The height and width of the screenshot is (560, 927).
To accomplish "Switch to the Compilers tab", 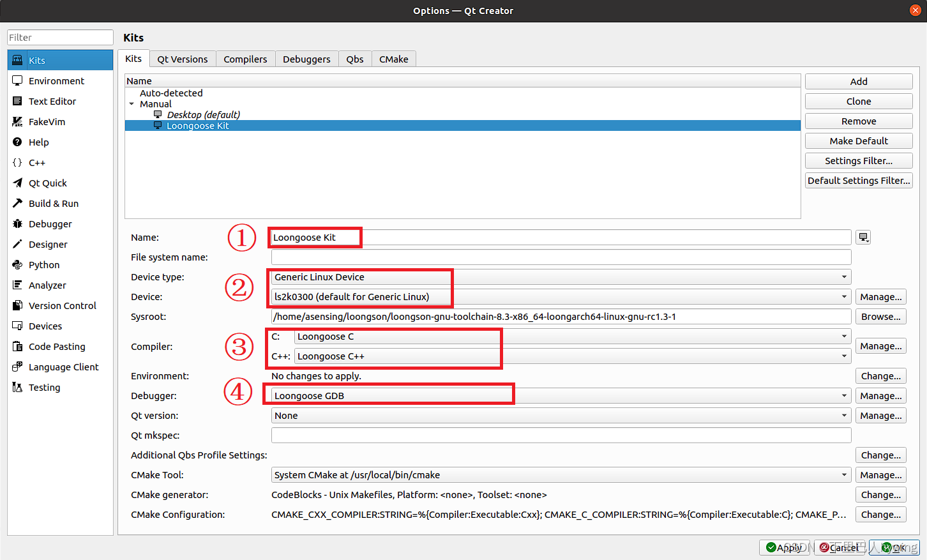I will (245, 59).
